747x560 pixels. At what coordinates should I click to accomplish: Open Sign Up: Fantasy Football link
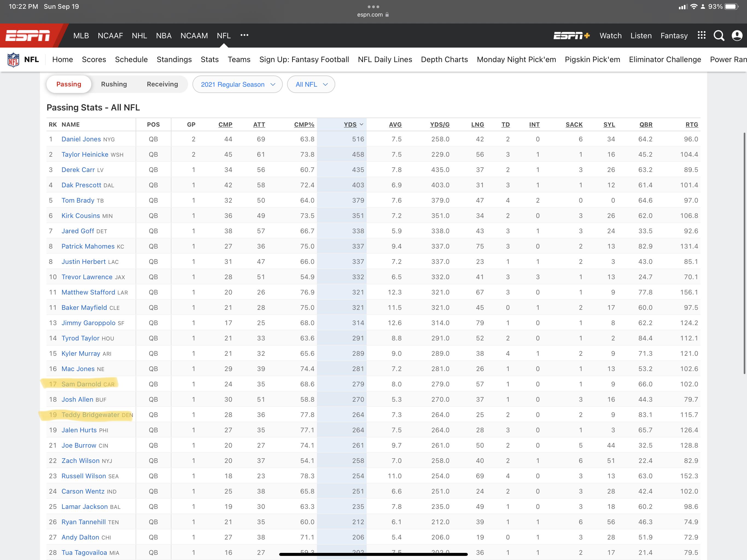tap(304, 59)
